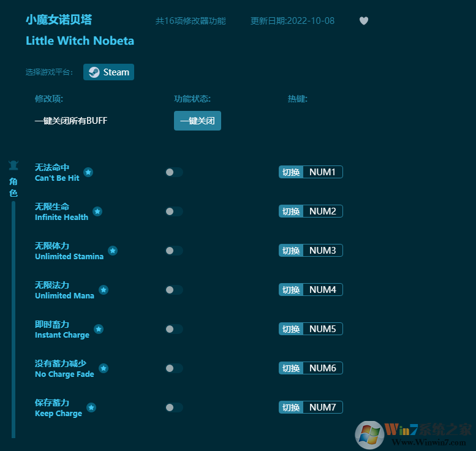Viewport: 476px width, 451px height.
Task: Click star icon next to Infinite Health
Action: coord(97,211)
